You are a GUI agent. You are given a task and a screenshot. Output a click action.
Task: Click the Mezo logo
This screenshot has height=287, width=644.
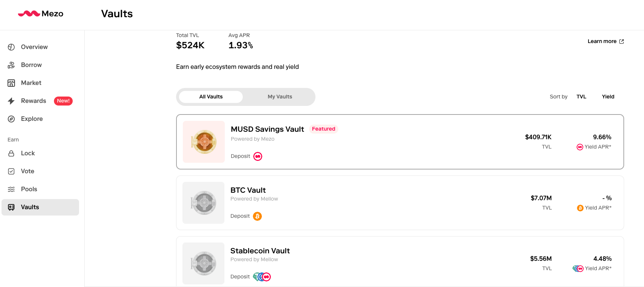tap(40, 14)
